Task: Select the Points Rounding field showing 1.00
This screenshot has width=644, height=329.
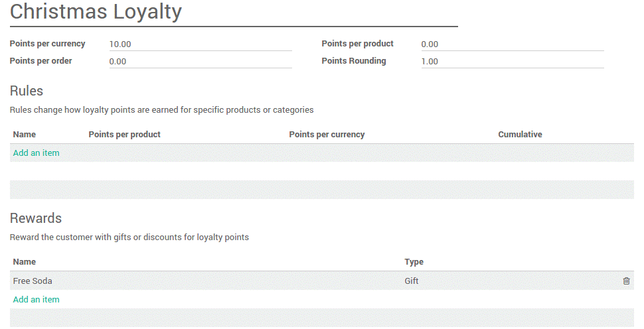Action: click(x=512, y=62)
